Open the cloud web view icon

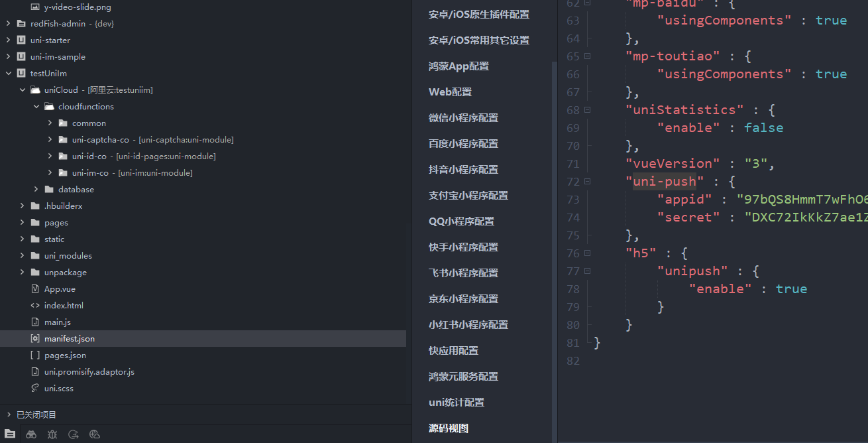(95, 434)
